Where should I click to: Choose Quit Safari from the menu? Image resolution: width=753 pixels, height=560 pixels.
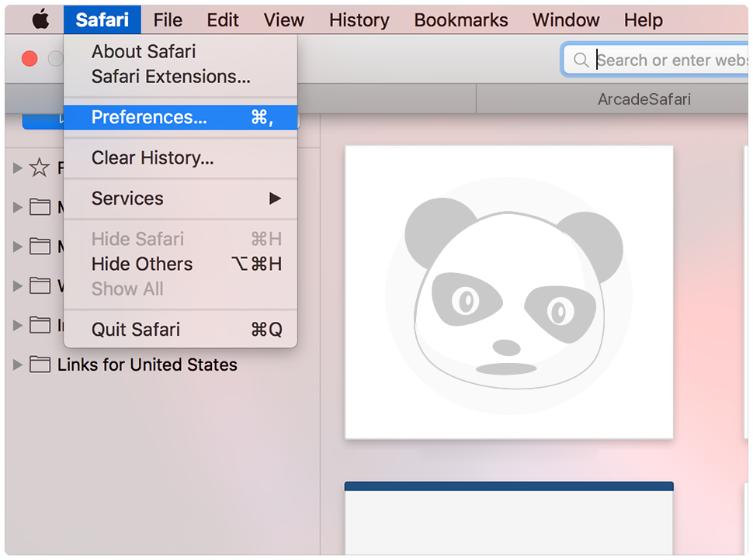181,329
